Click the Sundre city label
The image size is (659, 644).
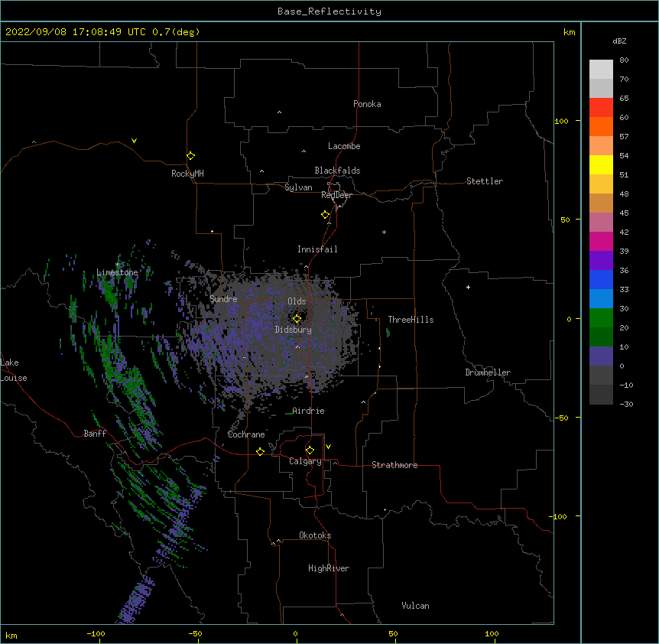223,299
